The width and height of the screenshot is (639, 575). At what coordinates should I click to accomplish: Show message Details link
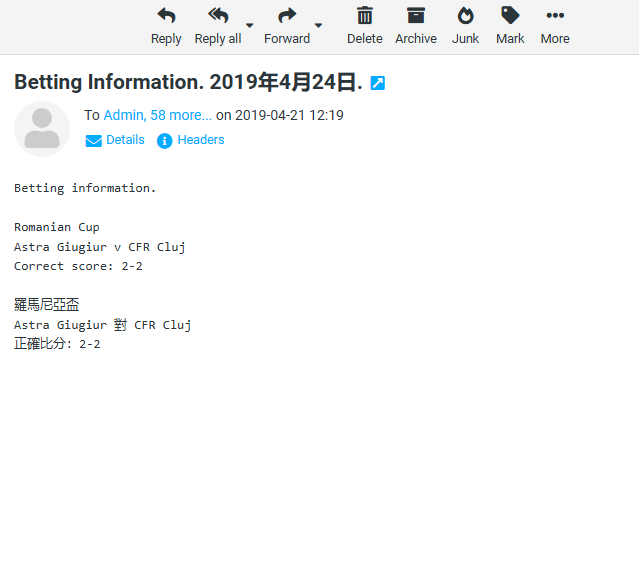[x=125, y=140]
